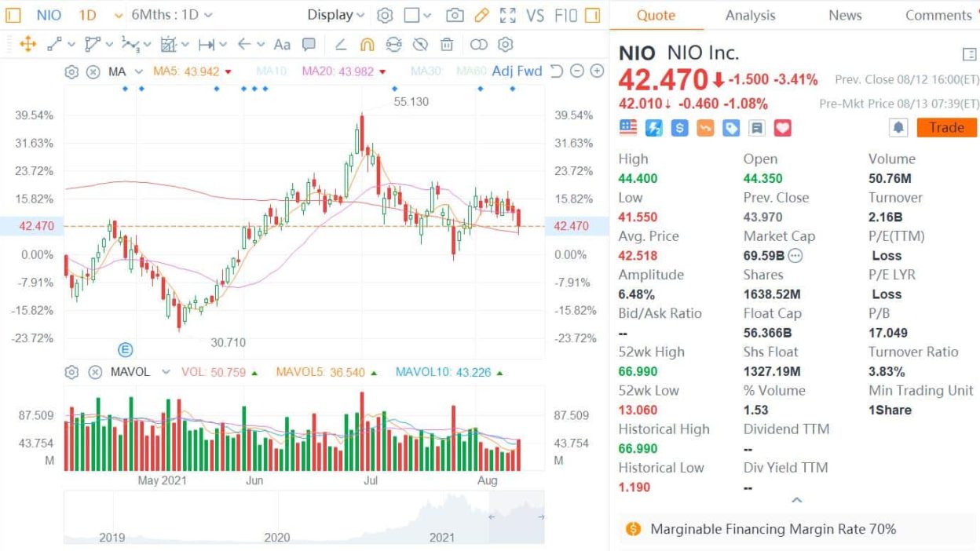The height and width of the screenshot is (551, 980).
Task: Select the crosshair move tool
Action: [27, 45]
